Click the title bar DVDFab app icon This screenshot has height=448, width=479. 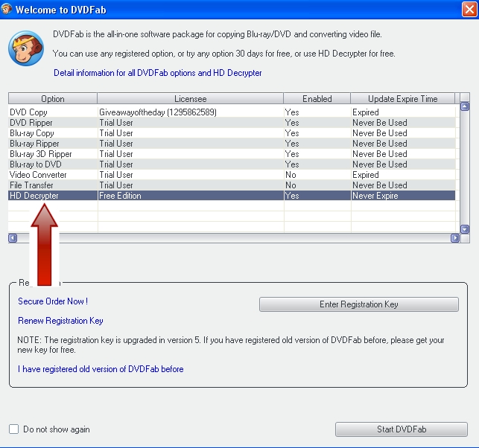coord(7,9)
